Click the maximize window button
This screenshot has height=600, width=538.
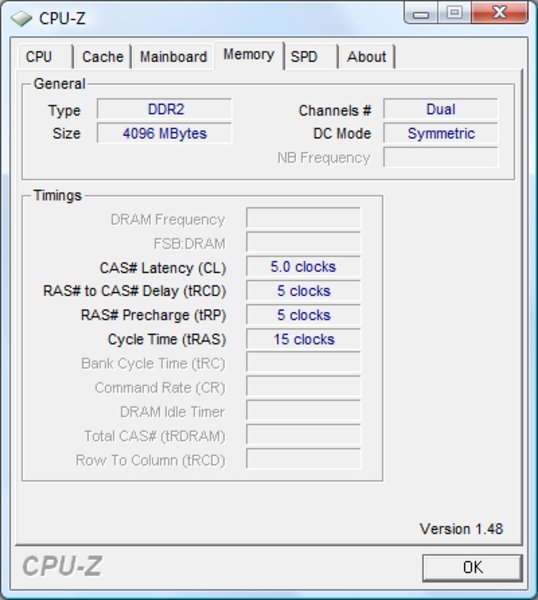coord(455,13)
